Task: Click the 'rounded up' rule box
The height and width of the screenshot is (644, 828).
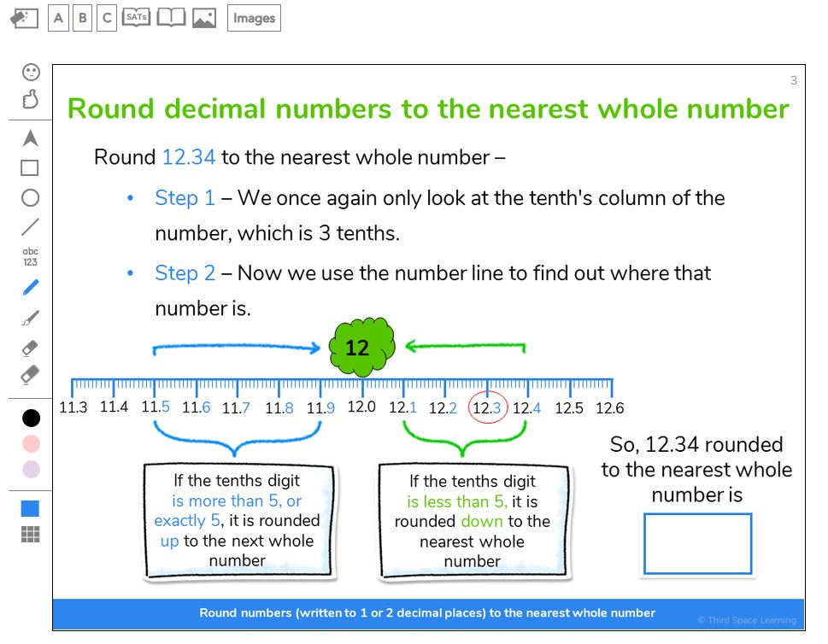Action: [238, 520]
